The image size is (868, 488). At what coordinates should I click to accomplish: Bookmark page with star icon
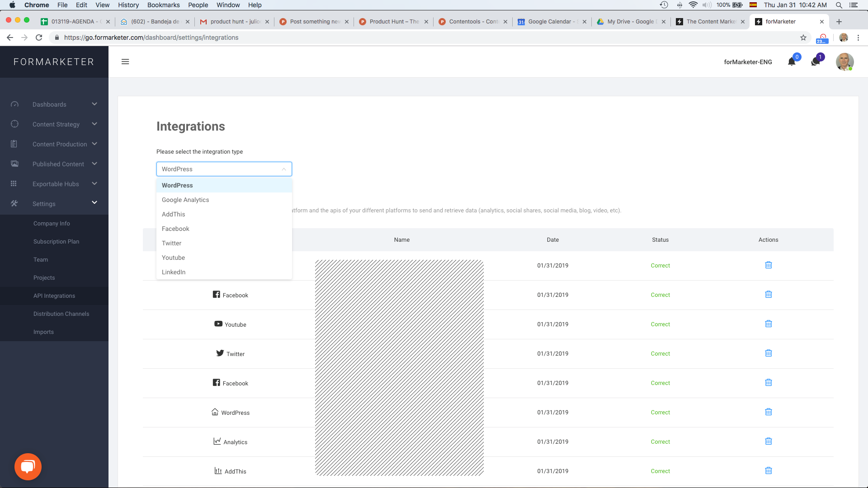803,38
